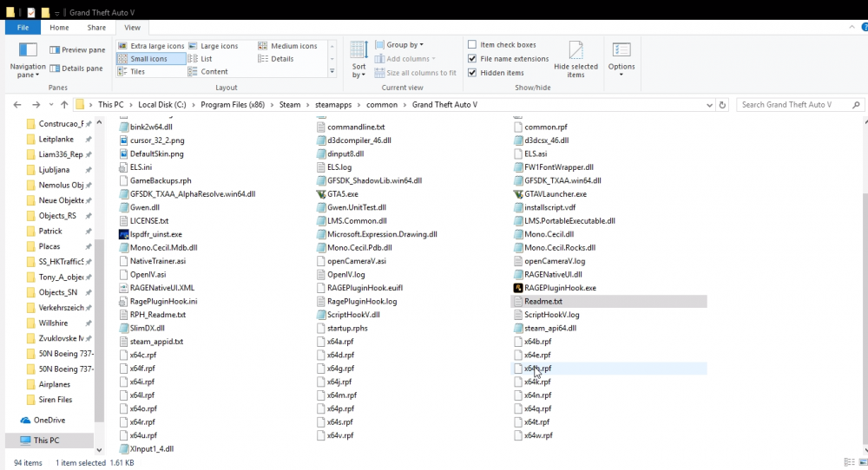Open Siren Files folder in navigation pane

pyautogui.click(x=56, y=399)
